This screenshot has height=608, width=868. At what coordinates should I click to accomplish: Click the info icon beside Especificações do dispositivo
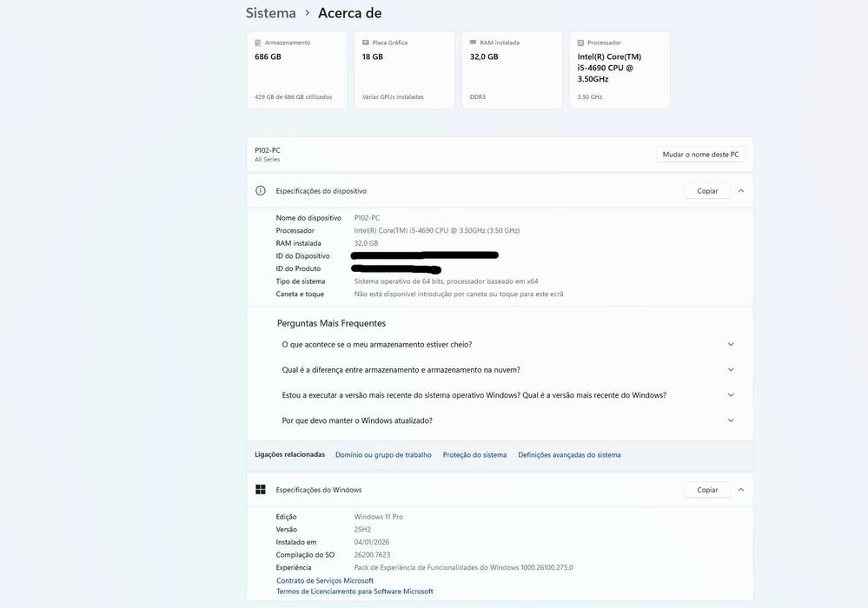click(260, 191)
